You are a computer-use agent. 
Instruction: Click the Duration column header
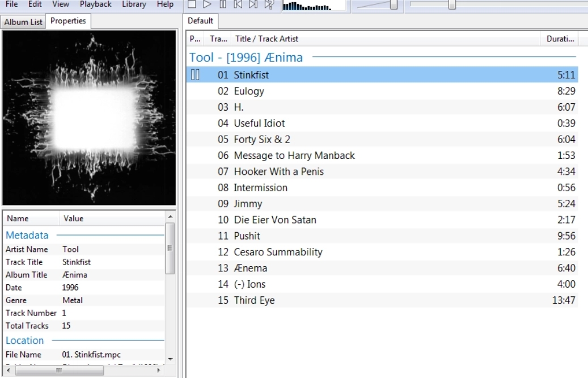point(560,39)
